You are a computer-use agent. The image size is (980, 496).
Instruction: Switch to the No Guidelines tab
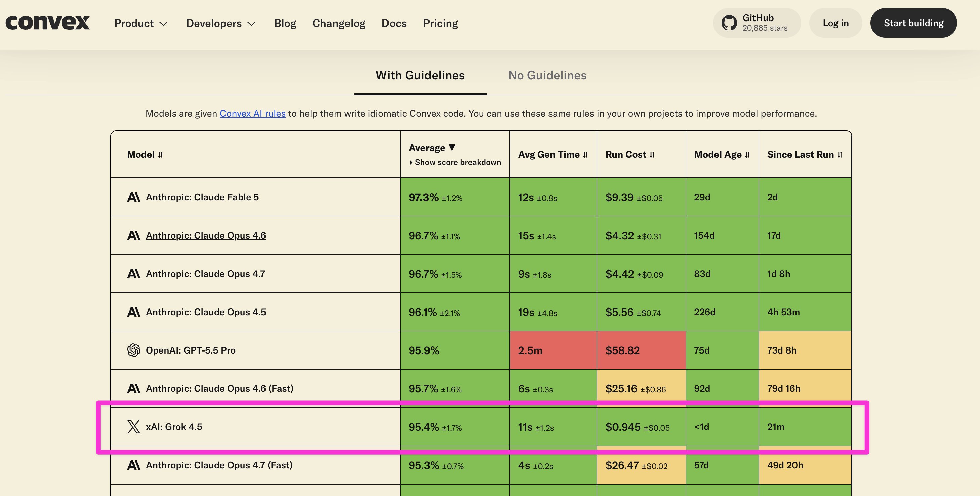[x=547, y=75]
